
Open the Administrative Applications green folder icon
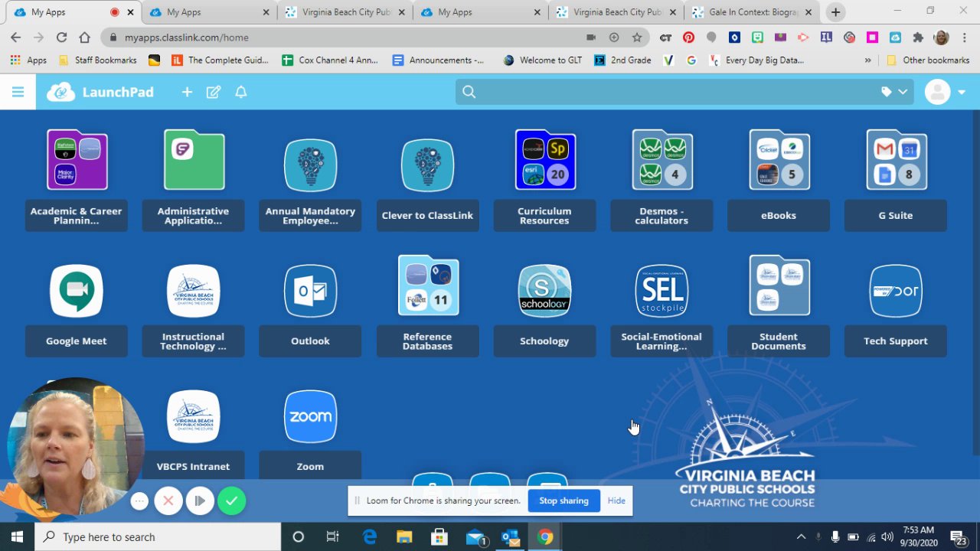tap(194, 160)
